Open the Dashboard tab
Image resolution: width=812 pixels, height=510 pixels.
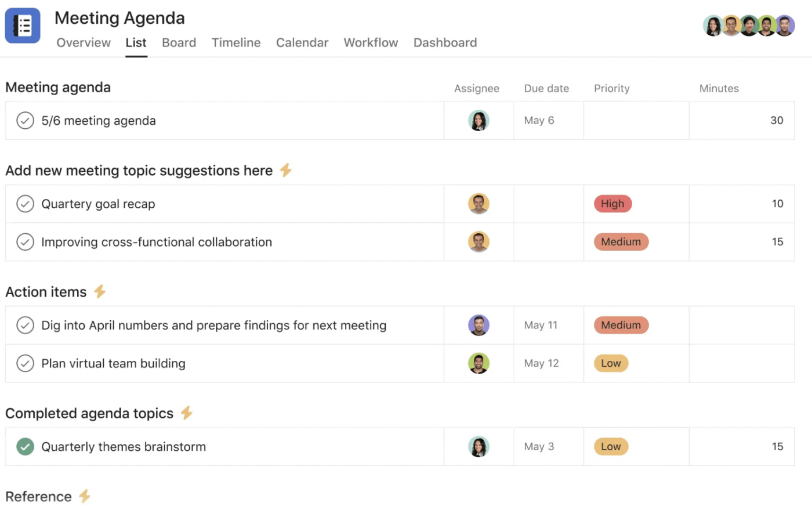pyautogui.click(x=445, y=42)
